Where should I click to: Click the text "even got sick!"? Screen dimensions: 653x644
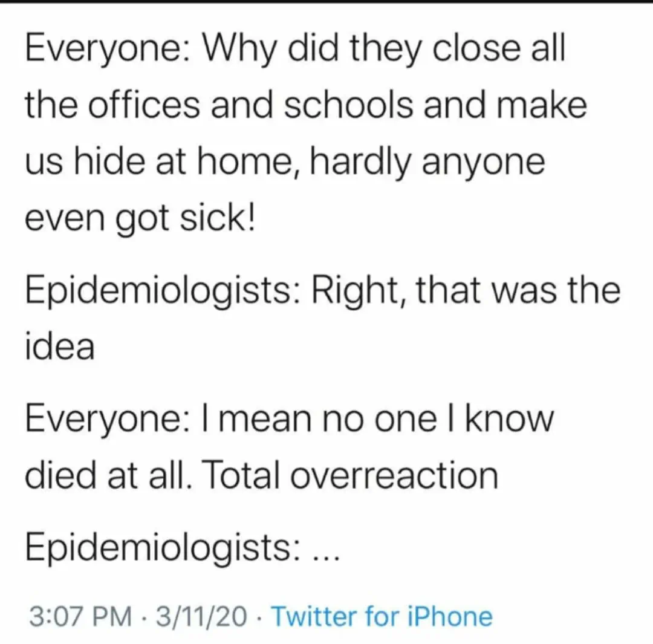140,220
